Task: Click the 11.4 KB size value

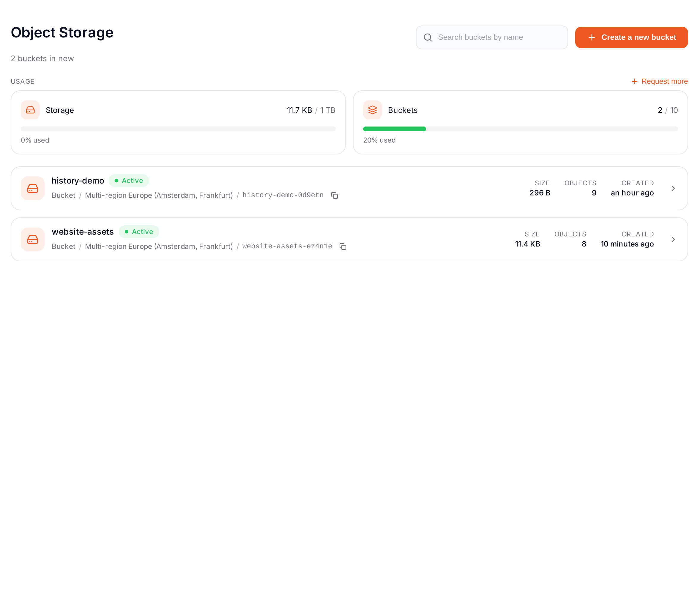Action: click(x=528, y=244)
